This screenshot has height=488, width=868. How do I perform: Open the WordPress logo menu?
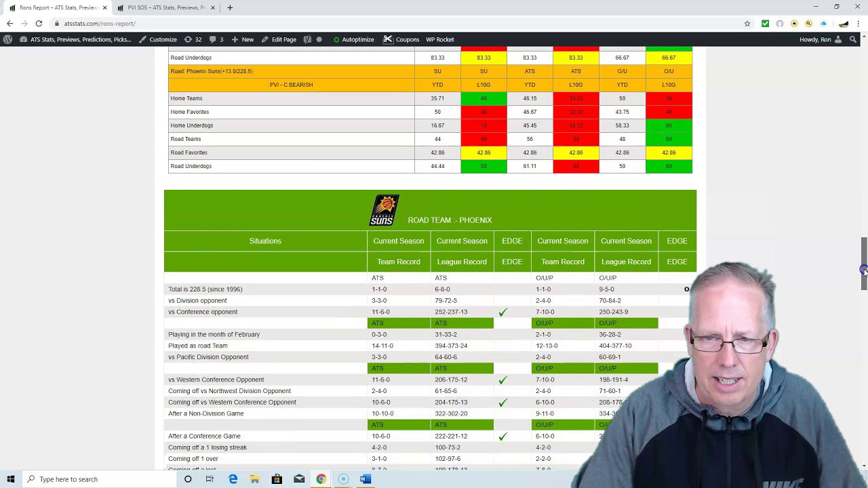(x=7, y=39)
